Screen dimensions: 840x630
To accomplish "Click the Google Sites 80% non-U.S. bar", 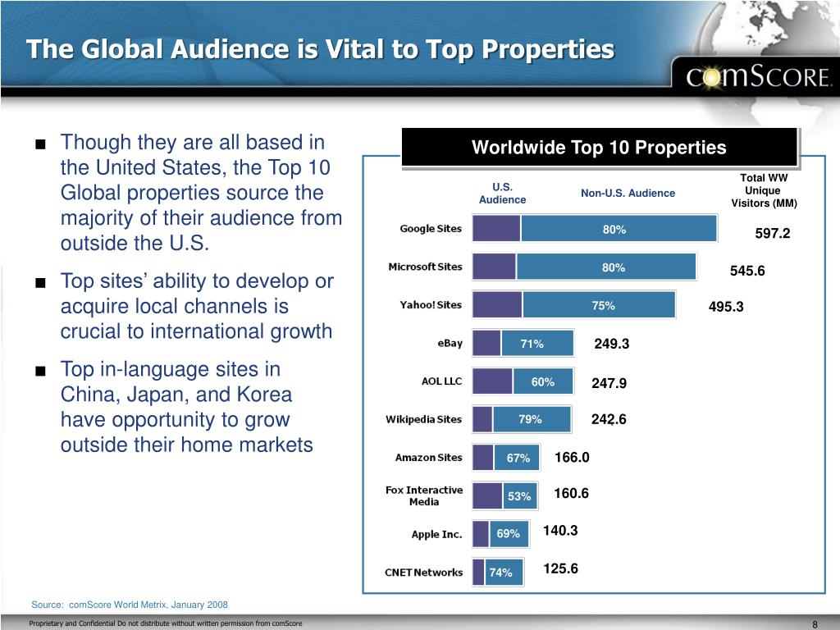I will [x=619, y=229].
